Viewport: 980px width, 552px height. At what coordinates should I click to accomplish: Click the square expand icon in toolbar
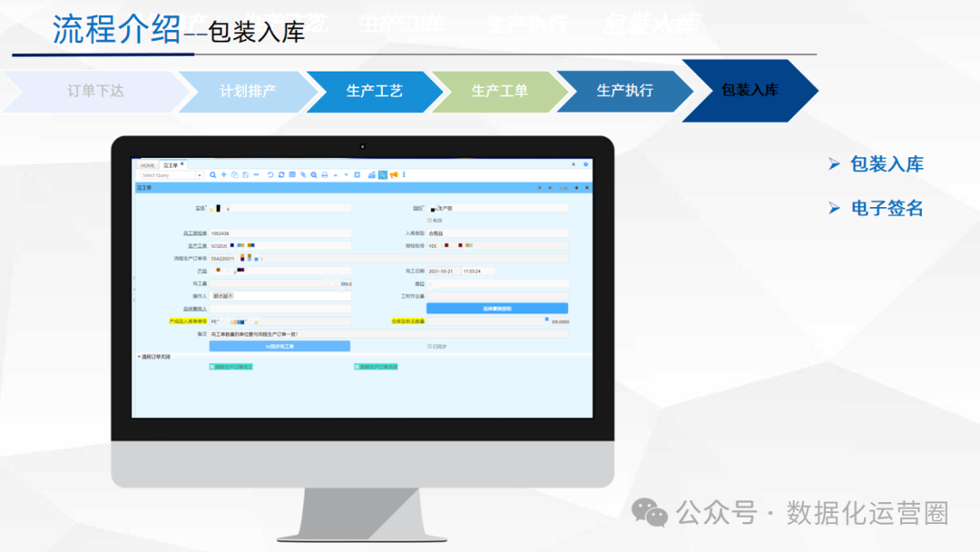357,175
